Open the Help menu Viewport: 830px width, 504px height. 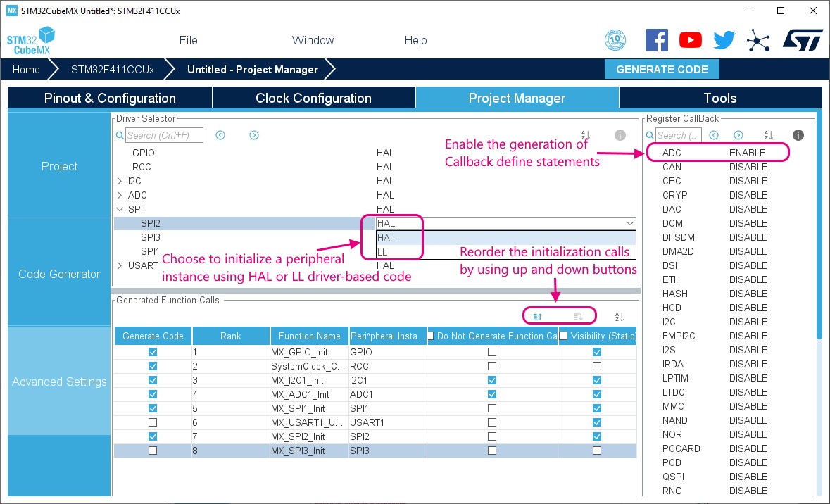pos(415,40)
